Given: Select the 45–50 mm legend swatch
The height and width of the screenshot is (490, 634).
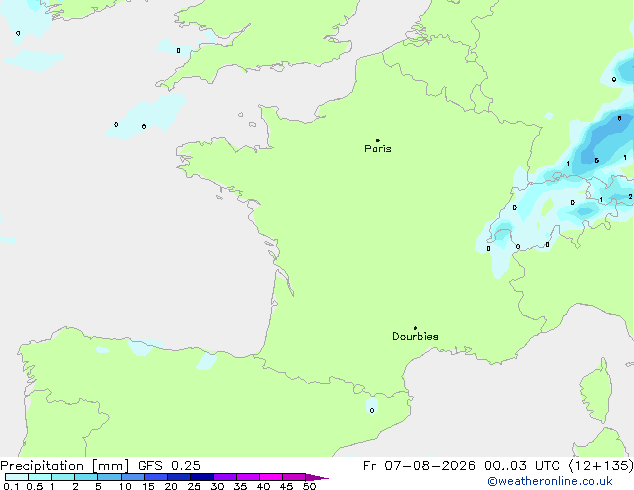Looking at the screenshot, I should click(x=294, y=477).
